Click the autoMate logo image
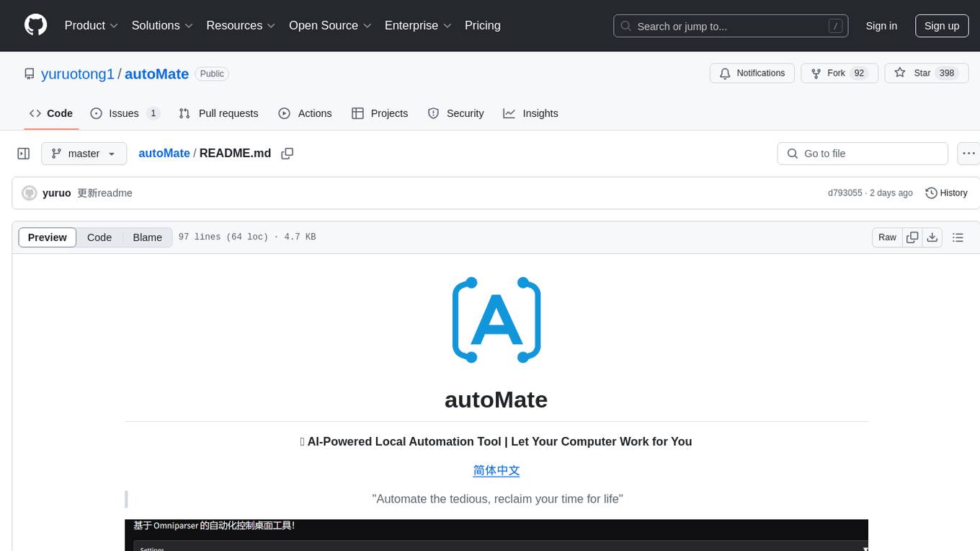 pyautogui.click(x=496, y=319)
